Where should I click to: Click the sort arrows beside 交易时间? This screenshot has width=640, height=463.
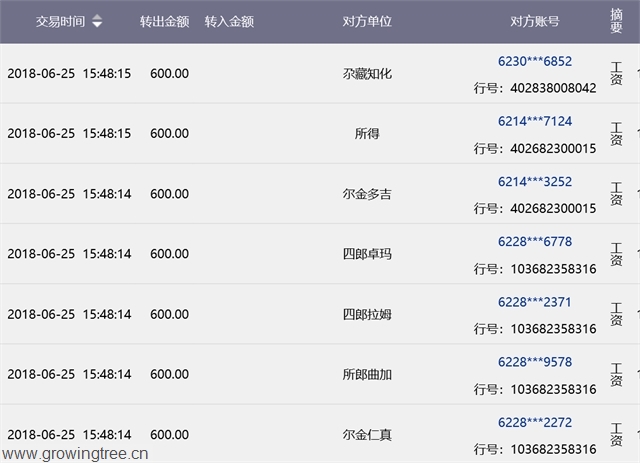(x=97, y=21)
